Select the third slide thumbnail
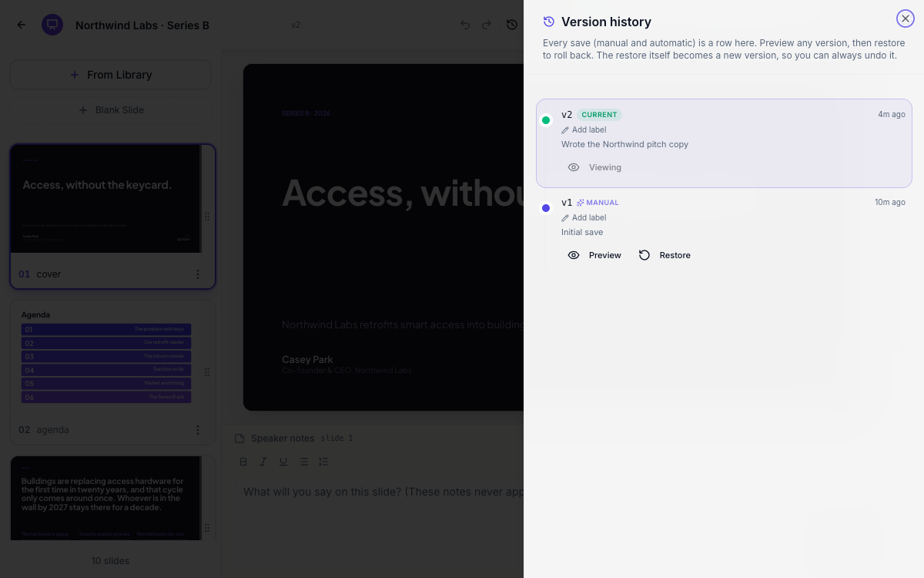The height and width of the screenshot is (578, 924). (105, 499)
